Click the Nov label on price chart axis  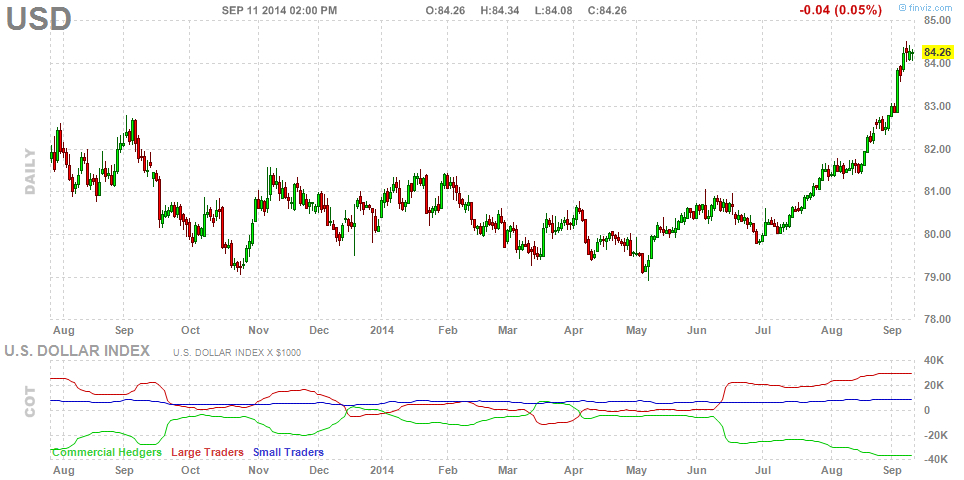(x=259, y=329)
